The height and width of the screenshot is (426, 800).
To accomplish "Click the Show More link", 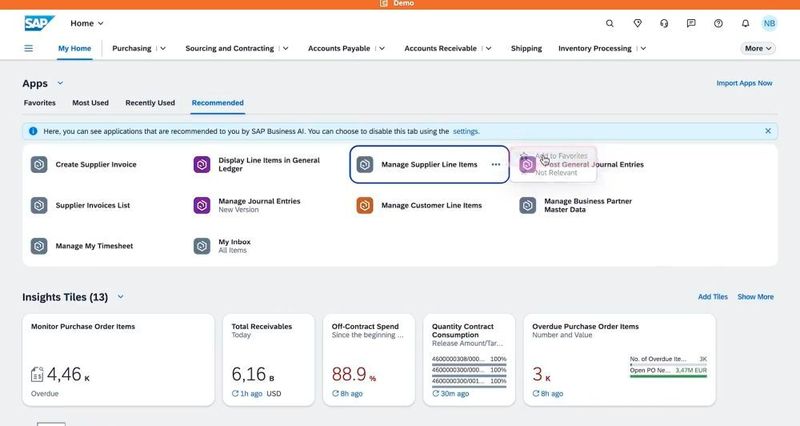I will click(756, 297).
